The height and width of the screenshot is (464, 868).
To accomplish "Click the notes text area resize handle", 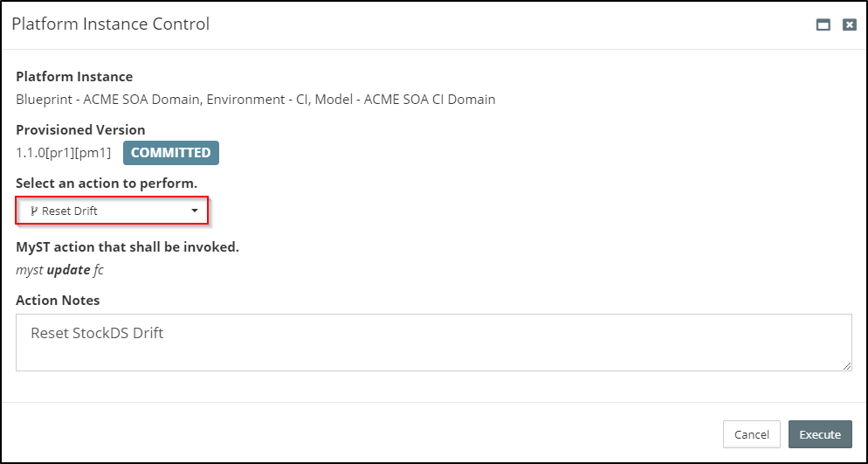I will [847, 366].
